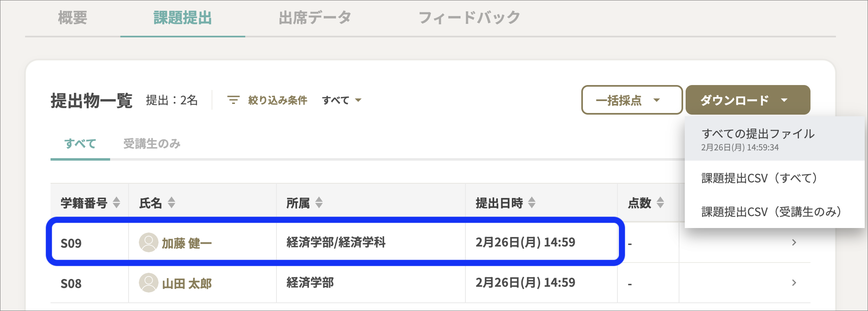Open the 一括採点 dropdown

[x=632, y=100]
